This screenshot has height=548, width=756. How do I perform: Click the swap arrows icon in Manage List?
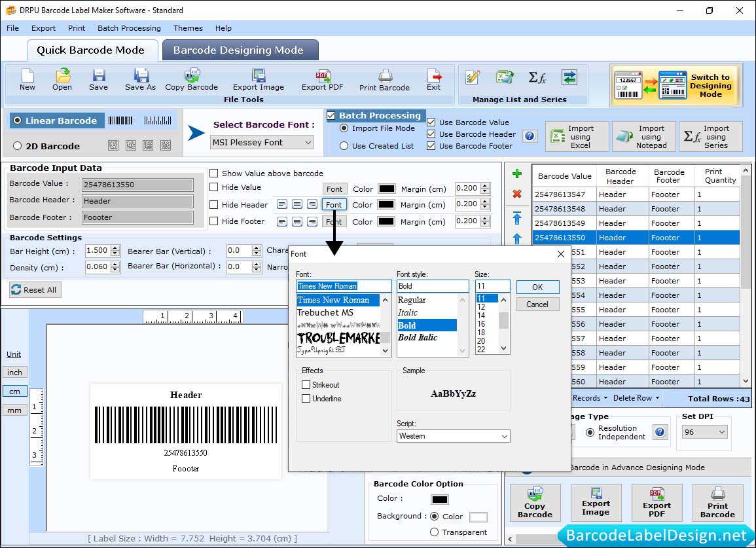[569, 77]
